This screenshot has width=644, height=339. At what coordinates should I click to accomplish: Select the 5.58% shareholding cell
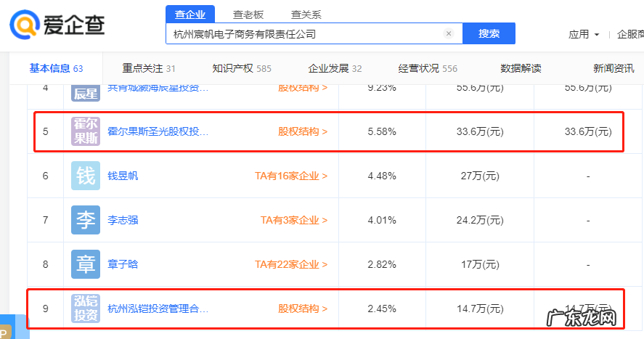382,131
